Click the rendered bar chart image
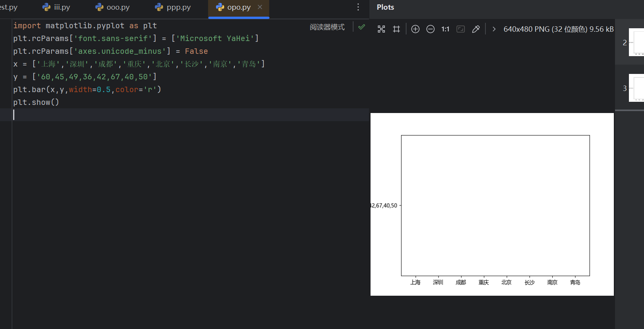This screenshot has height=329, width=644. [x=492, y=204]
